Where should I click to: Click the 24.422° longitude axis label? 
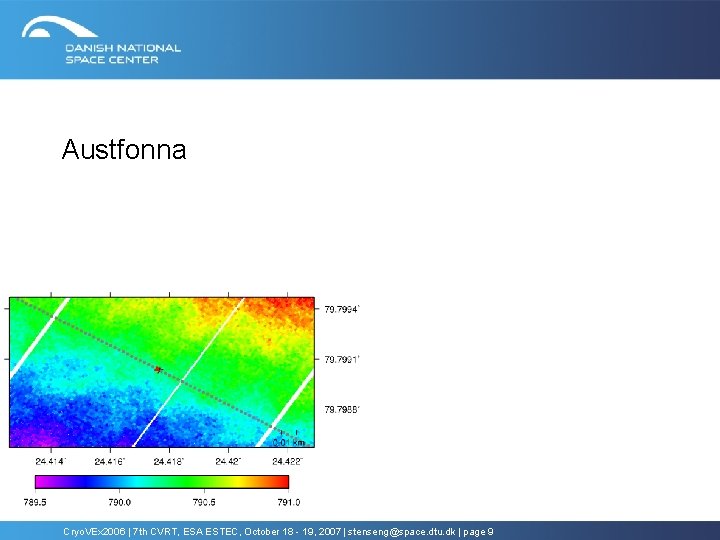click(287, 461)
